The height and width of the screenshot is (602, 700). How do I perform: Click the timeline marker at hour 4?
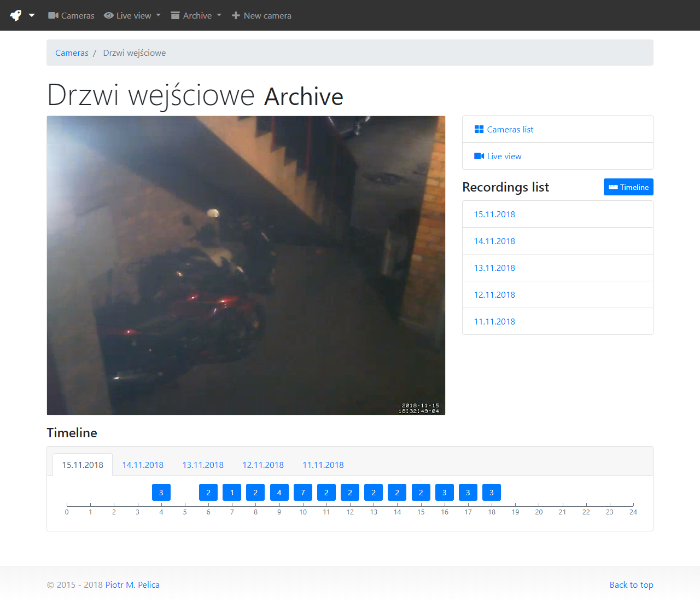pyautogui.click(x=161, y=493)
